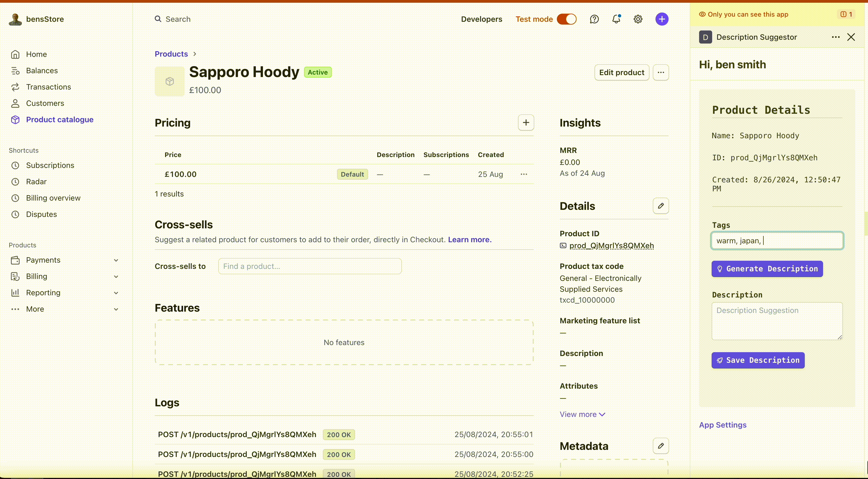Edit Metadata with pencil icon

tap(660, 446)
